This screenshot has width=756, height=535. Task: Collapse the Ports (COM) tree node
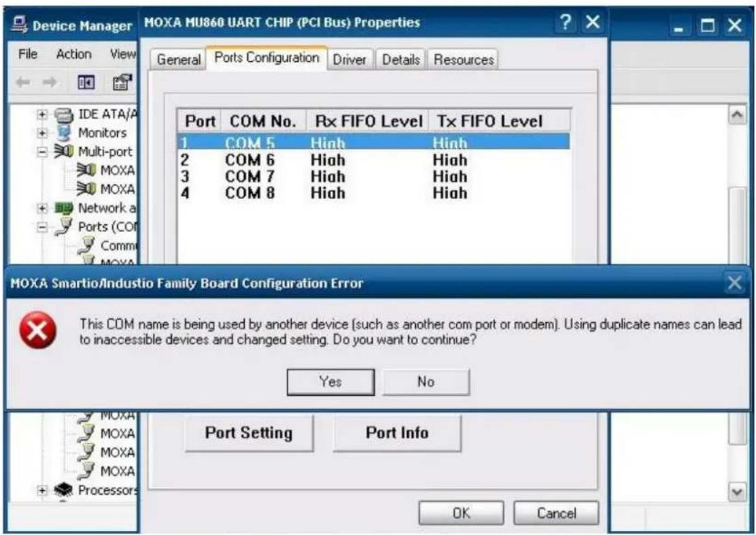42,226
